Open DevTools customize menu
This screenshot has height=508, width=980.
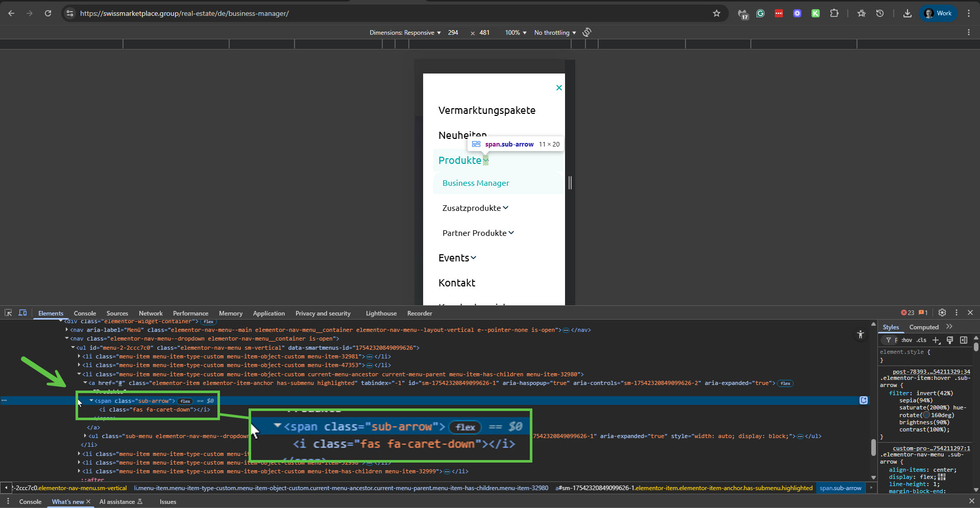coord(957,312)
